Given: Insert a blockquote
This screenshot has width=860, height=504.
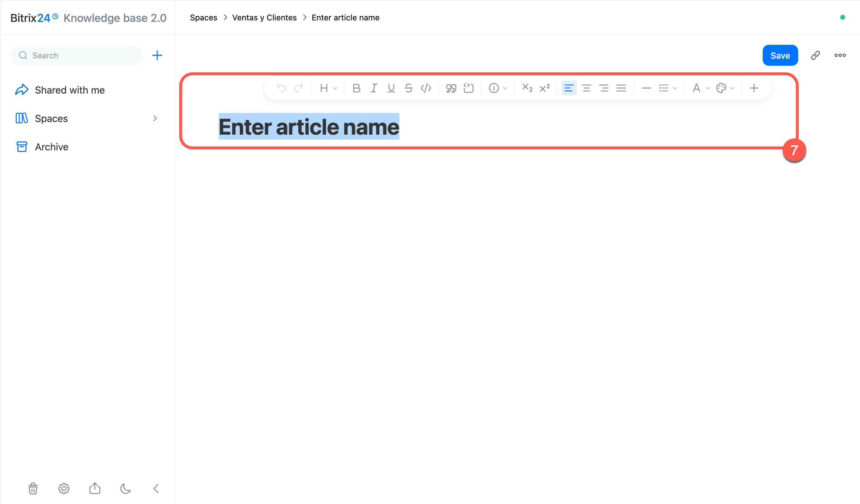Looking at the screenshot, I should (451, 88).
